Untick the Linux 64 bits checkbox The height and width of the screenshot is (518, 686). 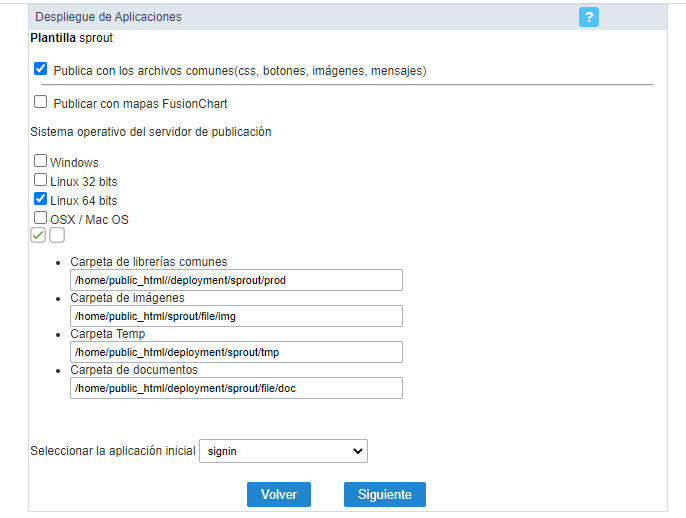pyautogui.click(x=40, y=199)
